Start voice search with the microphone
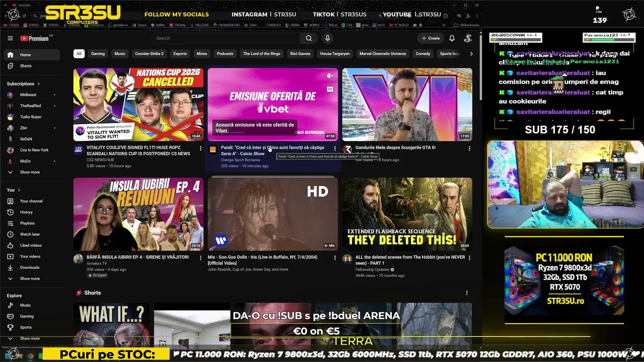Screen dimensions: 644x362 pyautogui.click(x=328, y=38)
